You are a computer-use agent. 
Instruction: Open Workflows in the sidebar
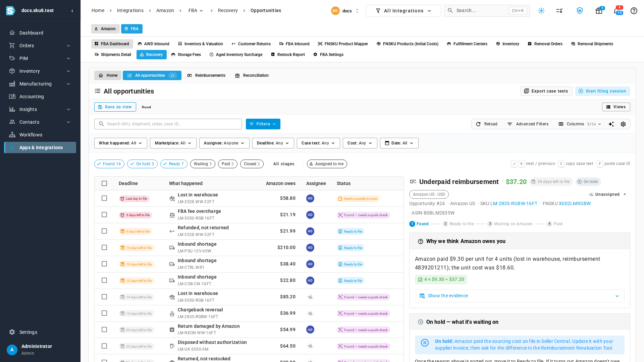click(40, 135)
